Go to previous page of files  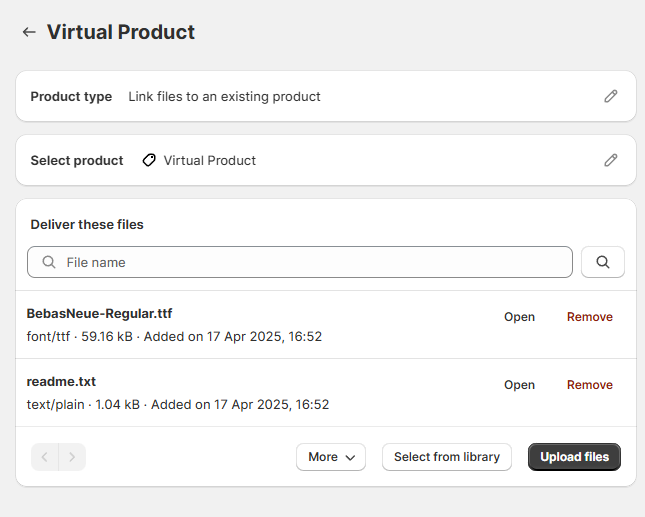45,457
